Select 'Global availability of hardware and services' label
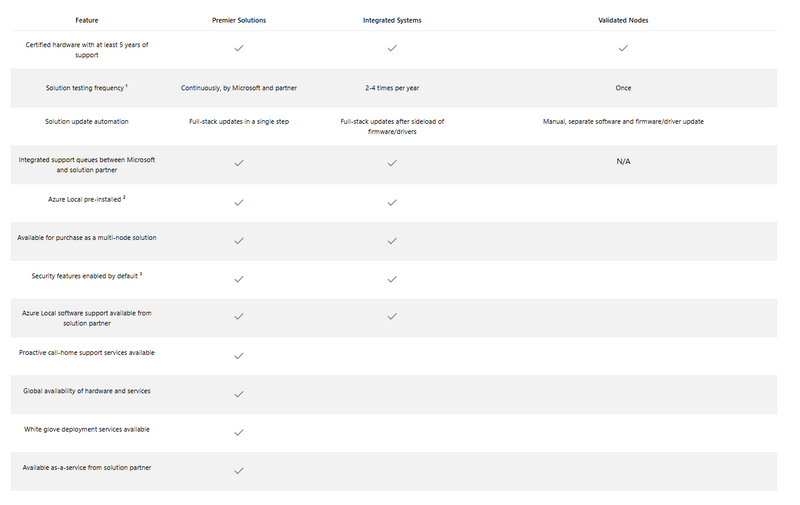 87,391
